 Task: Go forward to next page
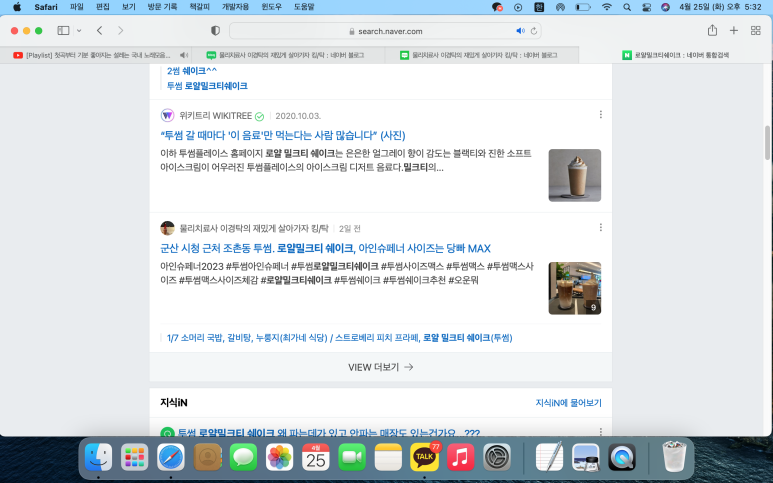(x=120, y=31)
